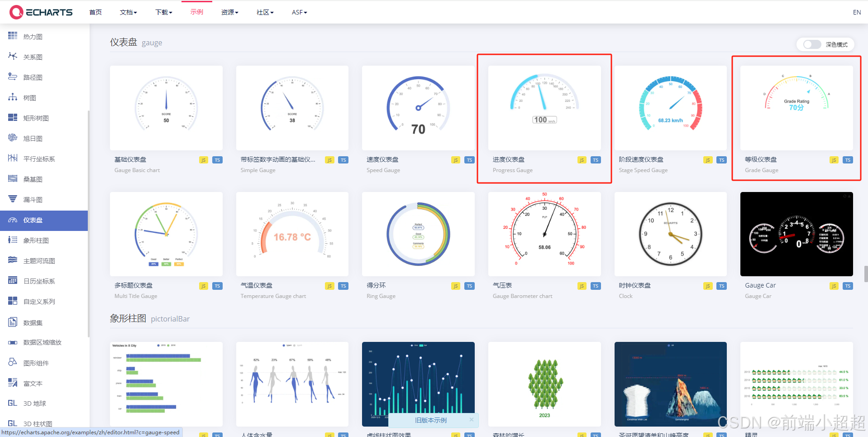Select the 热力图 (heatmap) category icon

(12, 36)
